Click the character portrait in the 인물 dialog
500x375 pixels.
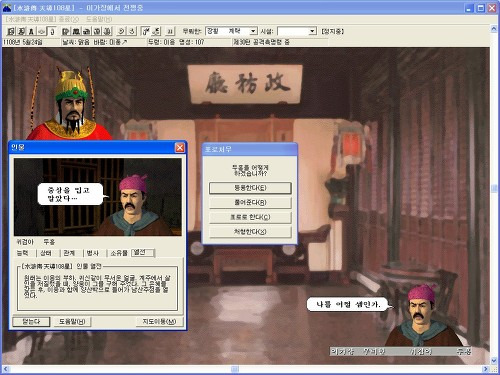click(x=98, y=197)
